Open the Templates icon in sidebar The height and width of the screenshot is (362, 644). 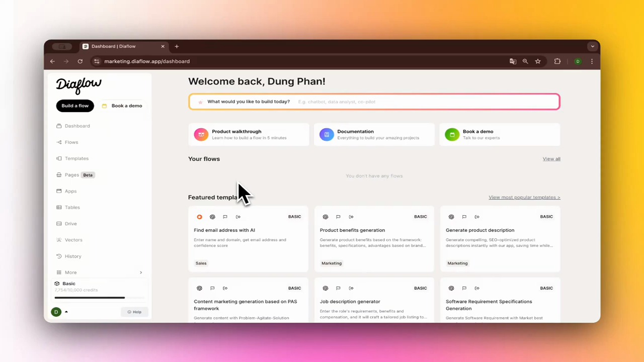point(59,158)
